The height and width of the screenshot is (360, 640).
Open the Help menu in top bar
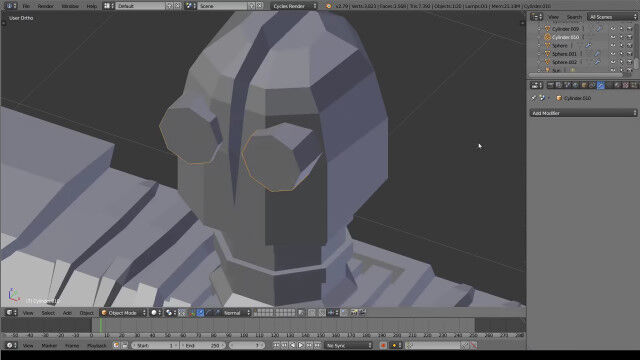click(x=92, y=6)
